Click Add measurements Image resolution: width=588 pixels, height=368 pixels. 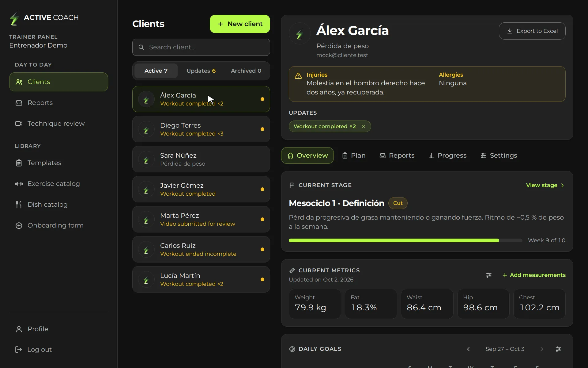click(x=534, y=275)
